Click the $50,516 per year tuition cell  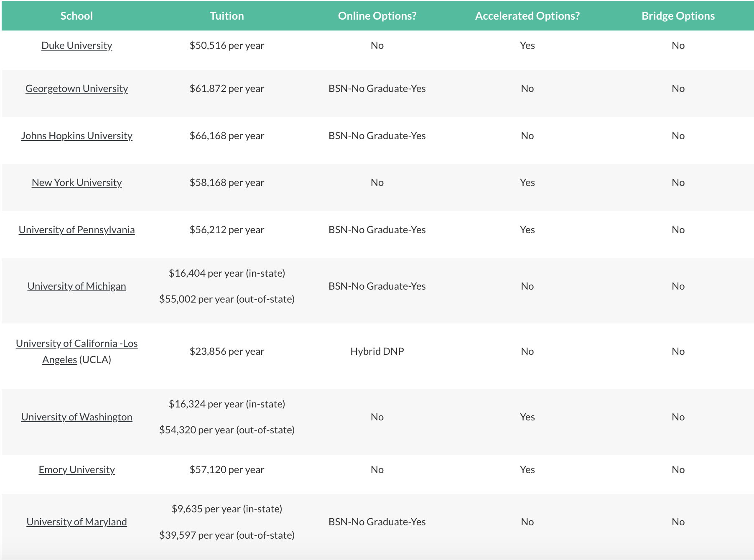coord(227,46)
